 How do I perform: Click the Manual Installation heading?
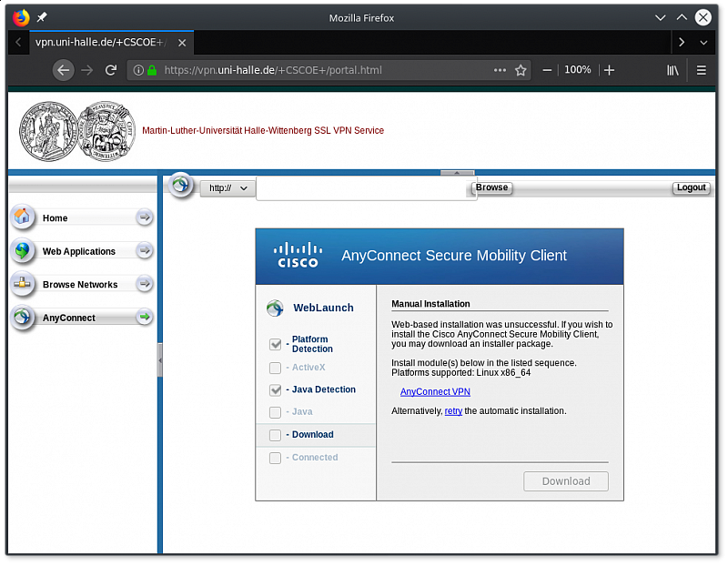pyautogui.click(x=430, y=304)
